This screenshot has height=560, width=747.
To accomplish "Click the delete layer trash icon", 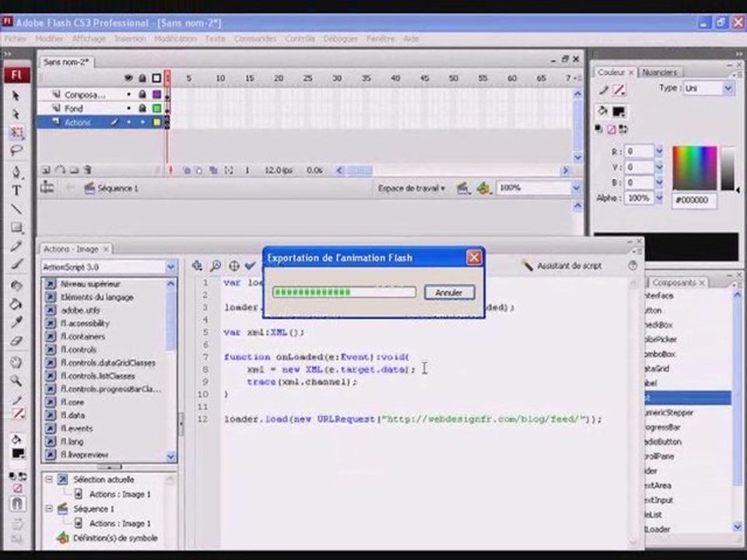I will pos(88,170).
